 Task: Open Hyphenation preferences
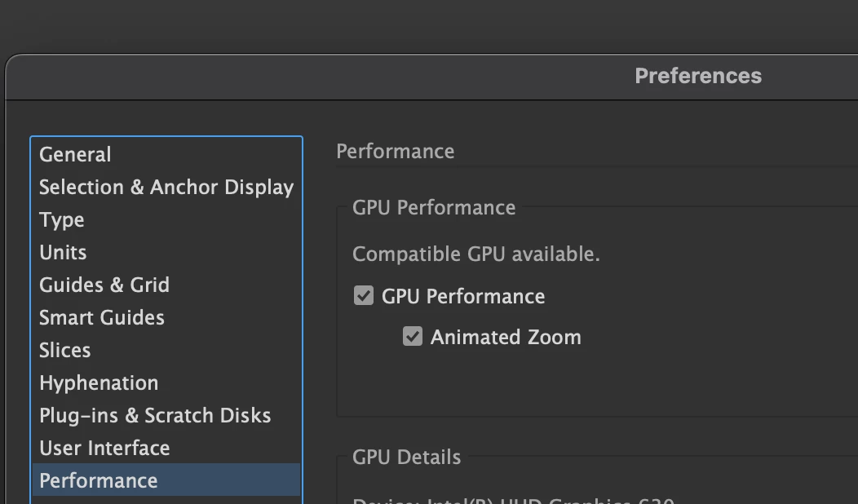click(99, 382)
